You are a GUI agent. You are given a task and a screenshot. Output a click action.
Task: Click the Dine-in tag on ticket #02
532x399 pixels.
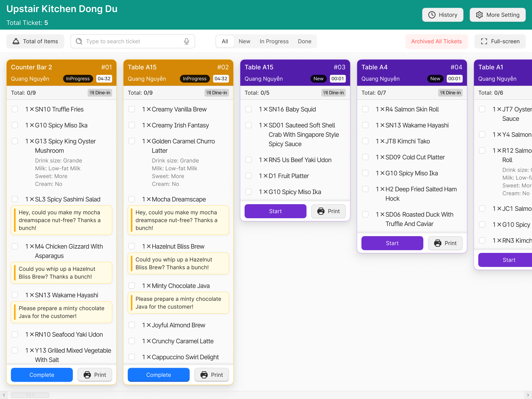(x=217, y=93)
